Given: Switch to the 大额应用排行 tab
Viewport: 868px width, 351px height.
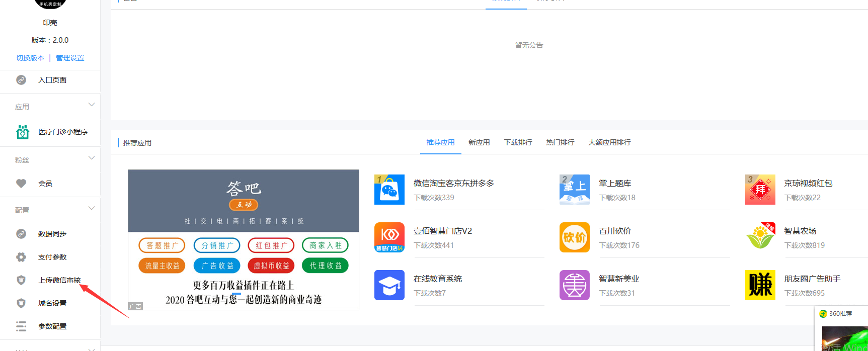Looking at the screenshot, I should (609, 143).
